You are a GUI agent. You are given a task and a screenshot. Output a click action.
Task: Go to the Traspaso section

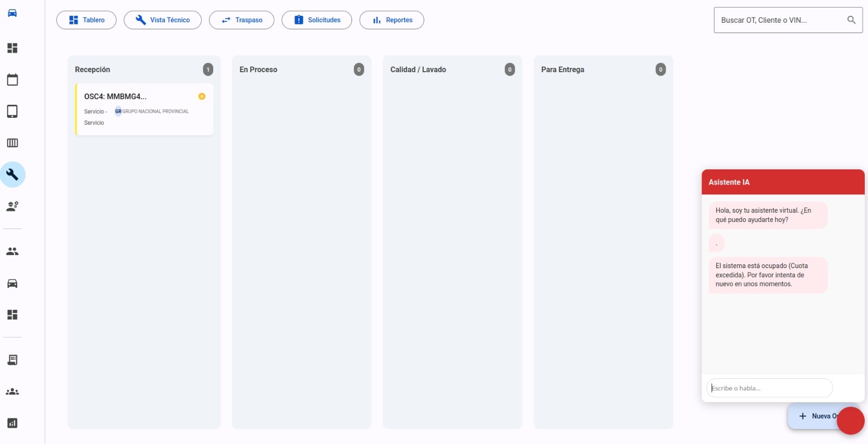coord(241,20)
